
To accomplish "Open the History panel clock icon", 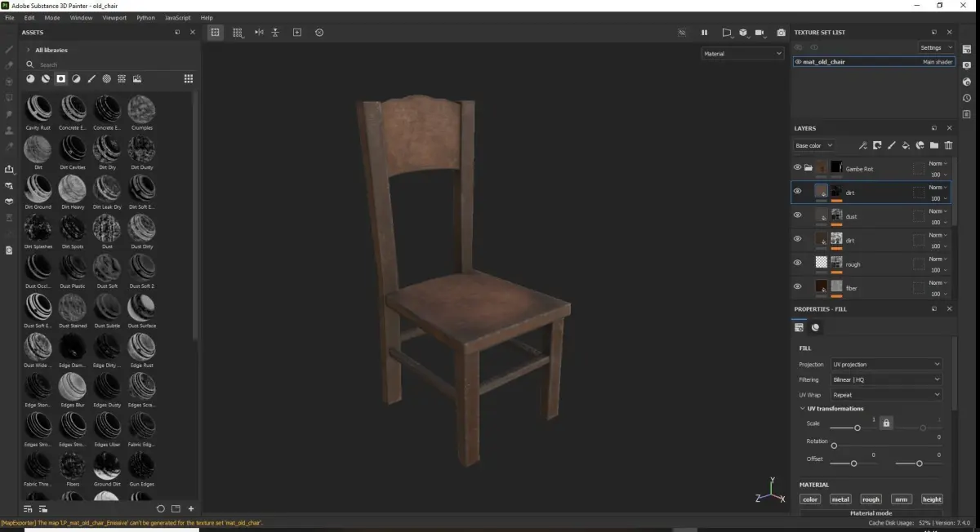I will click(967, 98).
